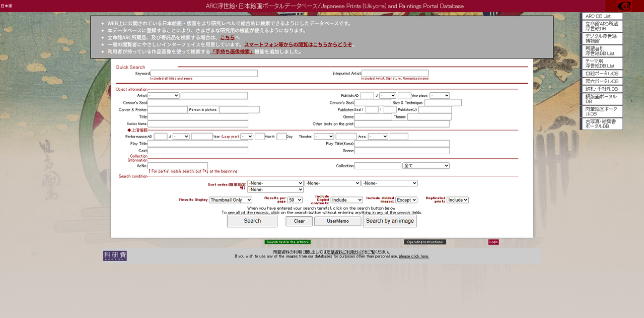644x318 pixels.
Task: Click the Publisher(J) input field
Action: (x=435, y=109)
